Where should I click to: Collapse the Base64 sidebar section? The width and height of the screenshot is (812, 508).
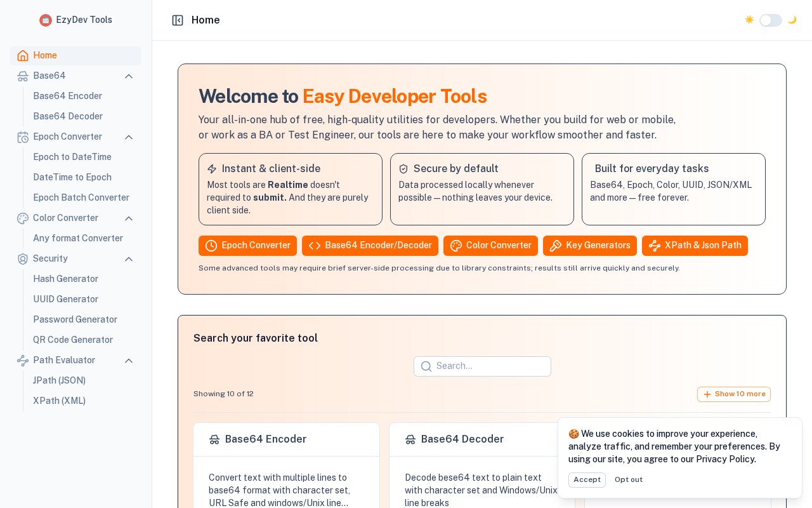pos(129,76)
